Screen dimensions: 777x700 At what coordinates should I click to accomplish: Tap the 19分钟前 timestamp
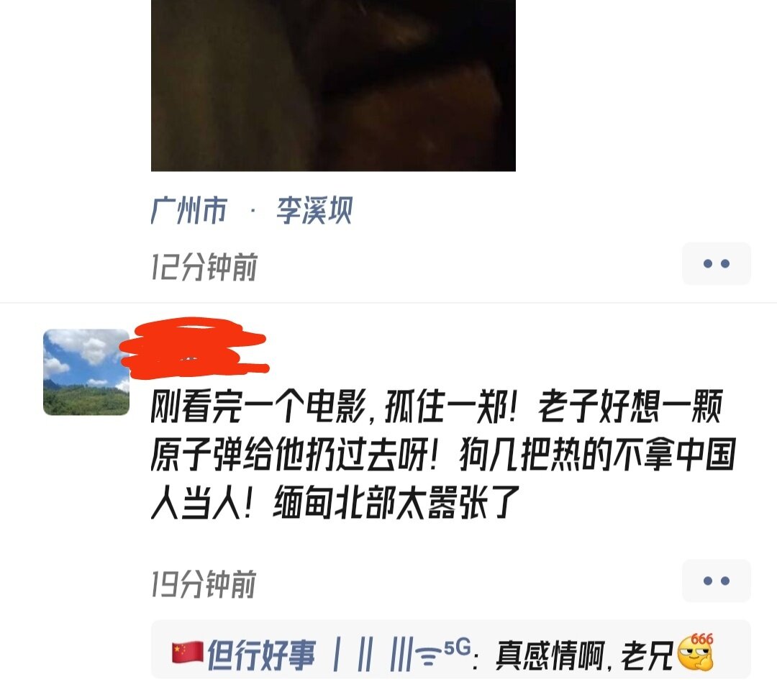click(x=204, y=584)
